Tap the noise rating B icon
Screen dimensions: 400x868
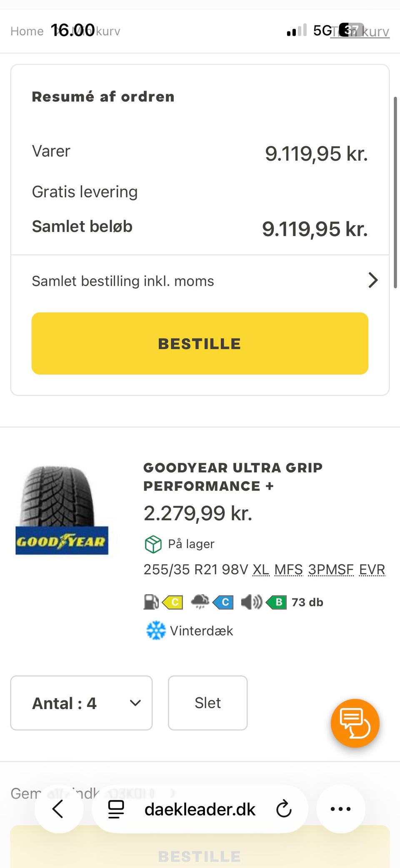point(276,602)
